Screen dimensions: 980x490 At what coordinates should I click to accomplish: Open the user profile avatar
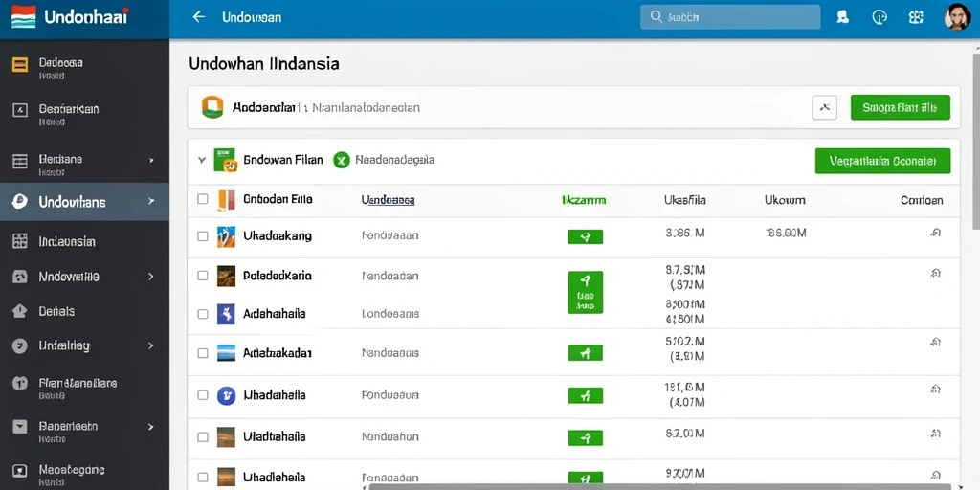coord(957,17)
